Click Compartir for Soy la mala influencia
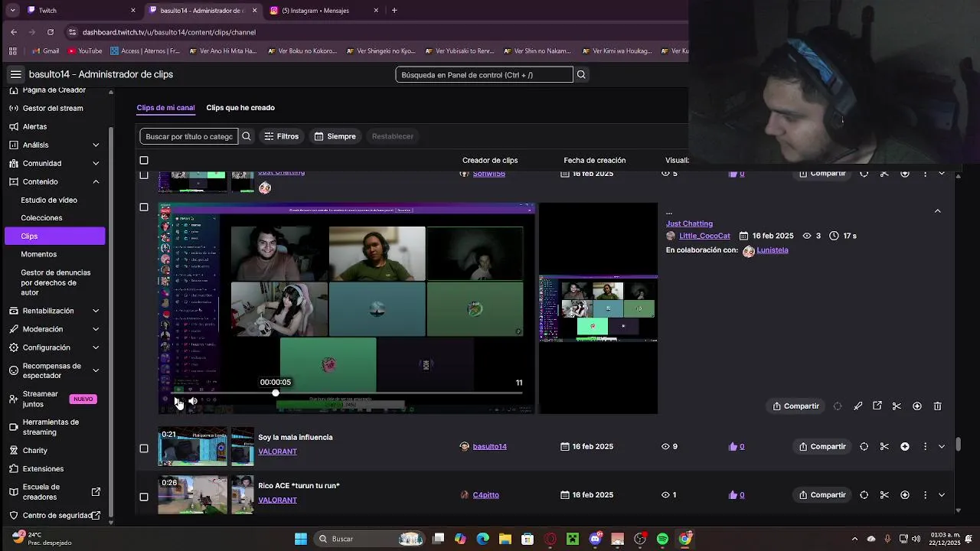Image resolution: width=980 pixels, height=551 pixels. tap(822, 446)
